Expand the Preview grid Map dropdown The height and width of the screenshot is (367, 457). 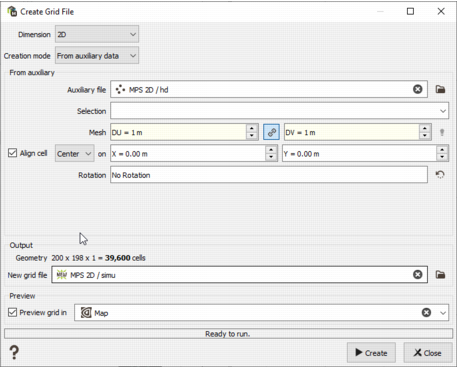pyautogui.click(x=443, y=313)
